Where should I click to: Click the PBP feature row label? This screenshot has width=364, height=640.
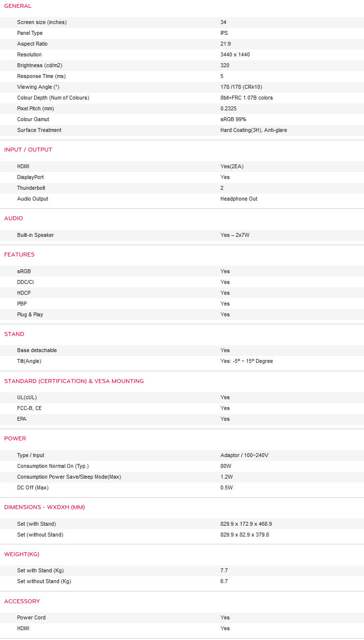coord(22,304)
